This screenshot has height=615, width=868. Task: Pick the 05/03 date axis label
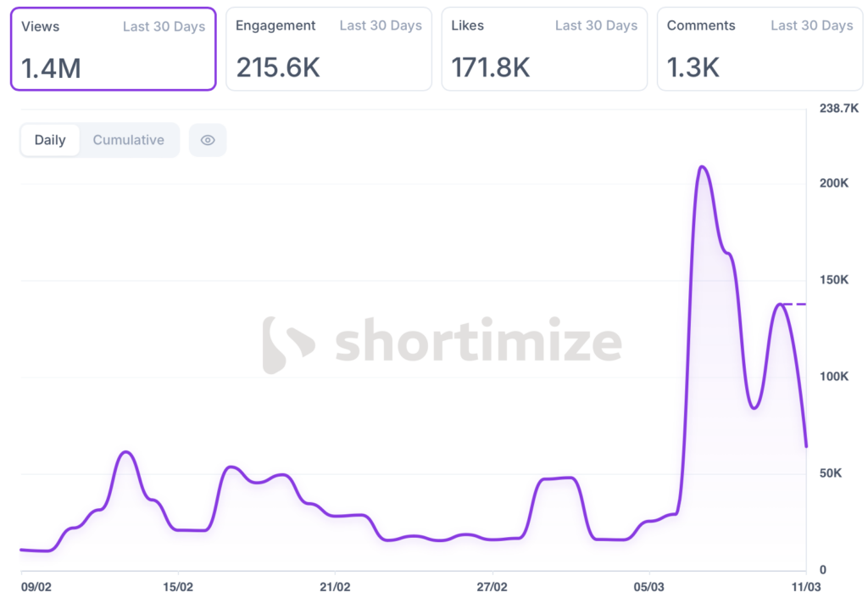pyautogui.click(x=648, y=585)
